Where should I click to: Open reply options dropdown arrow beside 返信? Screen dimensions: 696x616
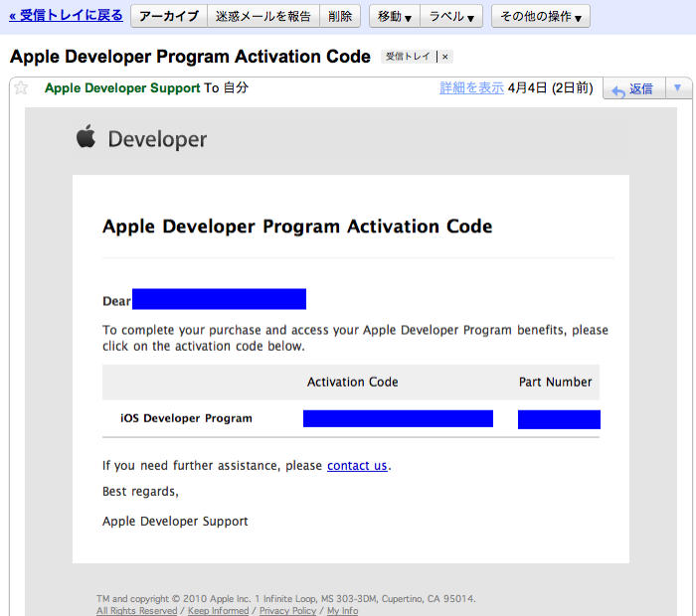[x=677, y=87]
